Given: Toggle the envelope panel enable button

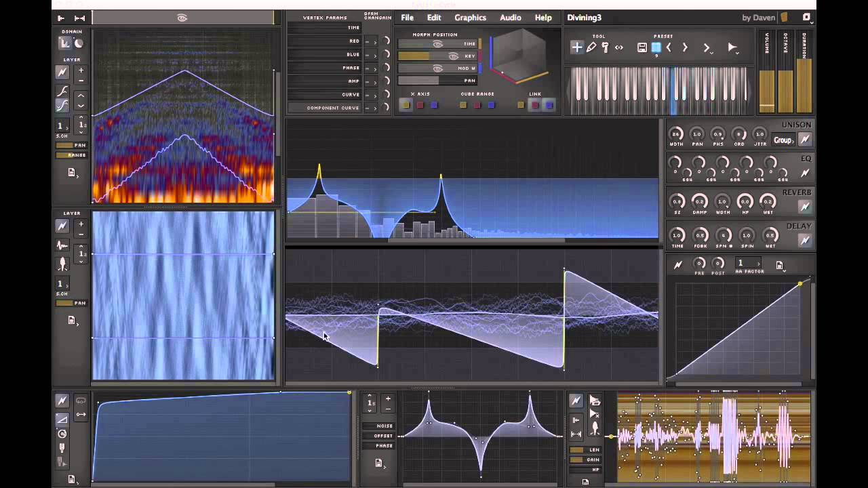Looking at the screenshot, I should coord(62,401).
